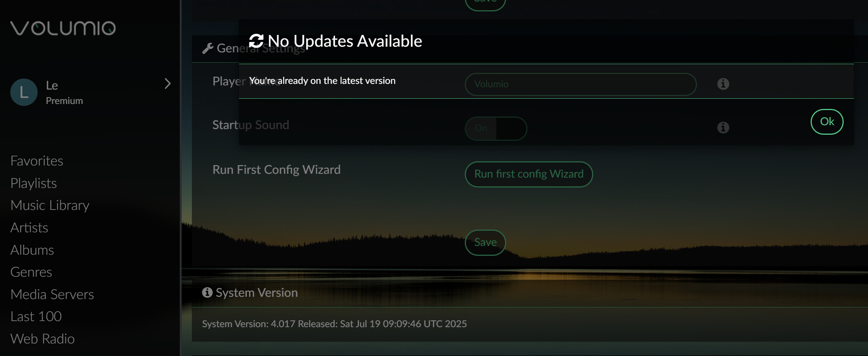
Task: Open Last 100 in the sidebar
Action: 36,317
